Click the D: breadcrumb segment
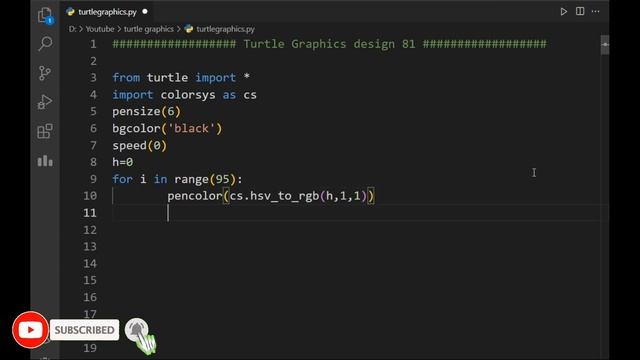The height and width of the screenshot is (360, 640). [x=72, y=29]
